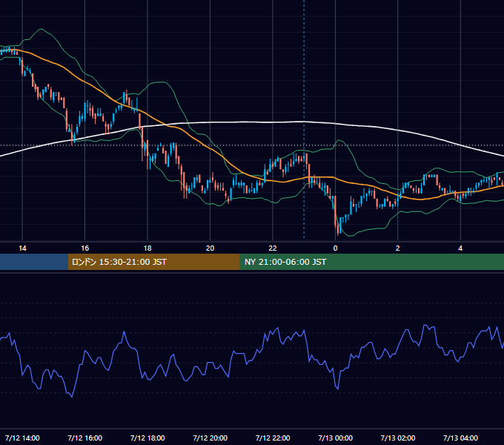The height and width of the screenshot is (445, 504).
Task: Click the white long-term moving average peak
Action: pos(302,122)
